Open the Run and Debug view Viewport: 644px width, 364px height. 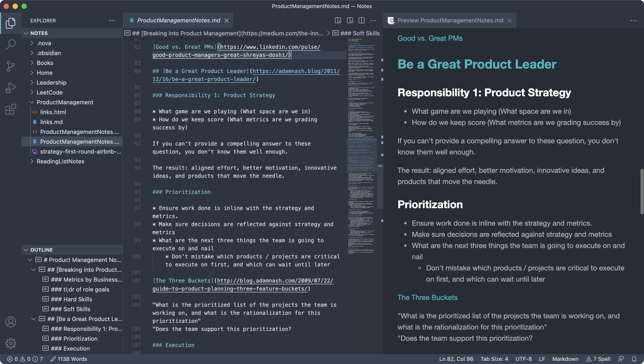[x=11, y=88]
